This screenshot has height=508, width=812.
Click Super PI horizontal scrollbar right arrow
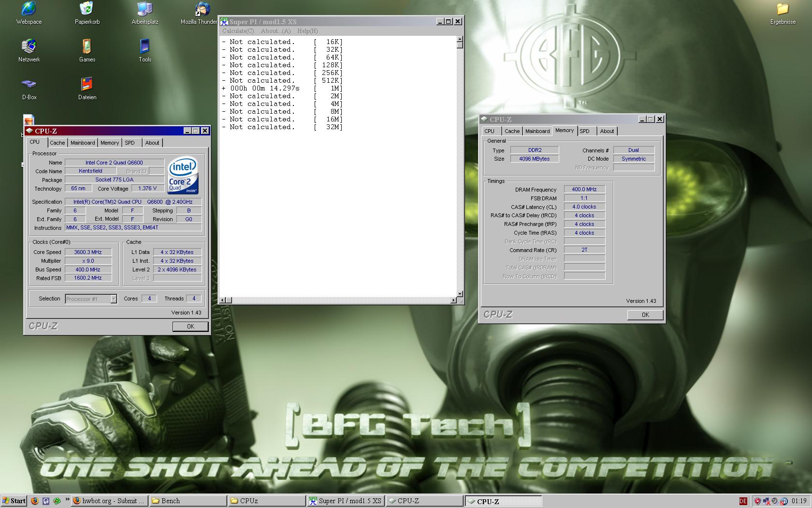(453, 300)
